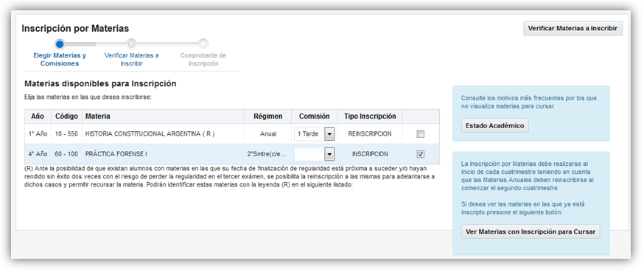Select the Verificar Materias a Inscribir step circle
644x272 pixels.
coord(131,44)
